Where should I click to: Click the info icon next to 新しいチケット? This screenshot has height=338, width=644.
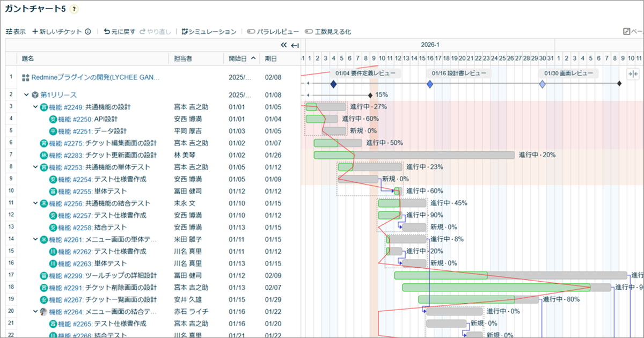pos(88,32)
